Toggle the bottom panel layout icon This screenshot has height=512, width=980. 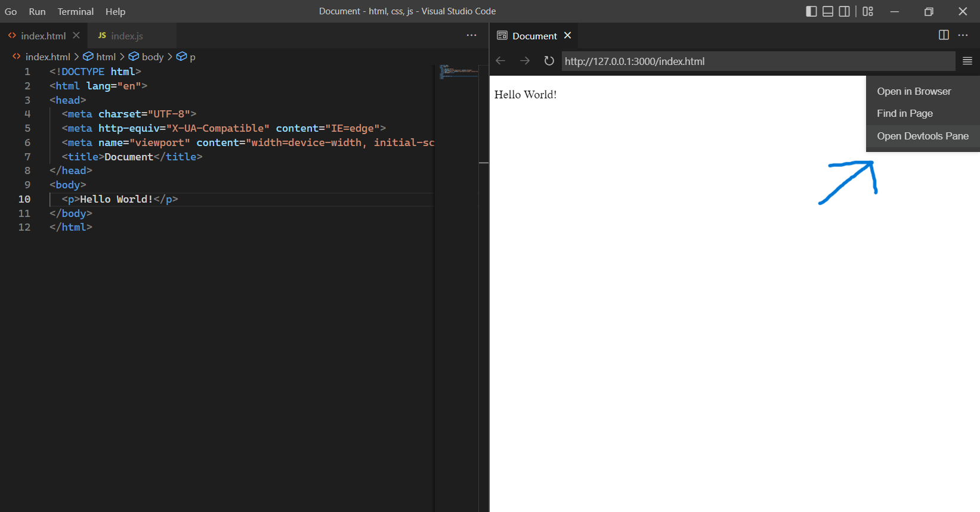(828, 11)
